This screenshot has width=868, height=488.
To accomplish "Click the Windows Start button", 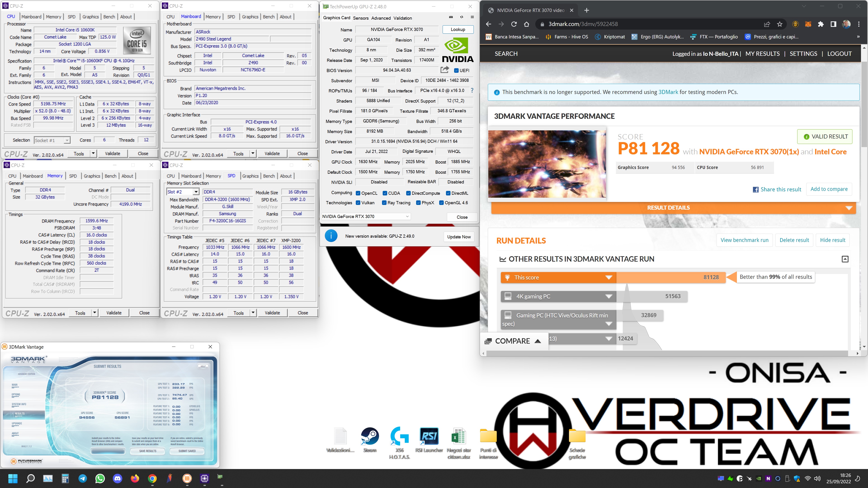I will point(13,478).
